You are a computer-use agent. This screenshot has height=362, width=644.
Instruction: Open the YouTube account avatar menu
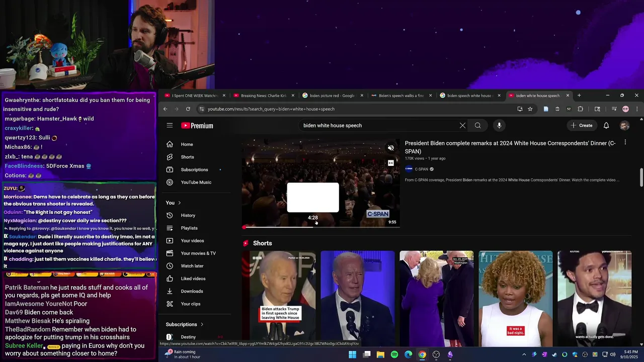click(x=624, y=125)
